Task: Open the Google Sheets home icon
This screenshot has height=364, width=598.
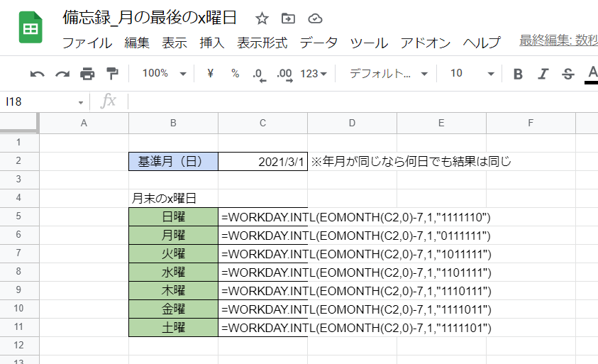Action: pos(31,28)
